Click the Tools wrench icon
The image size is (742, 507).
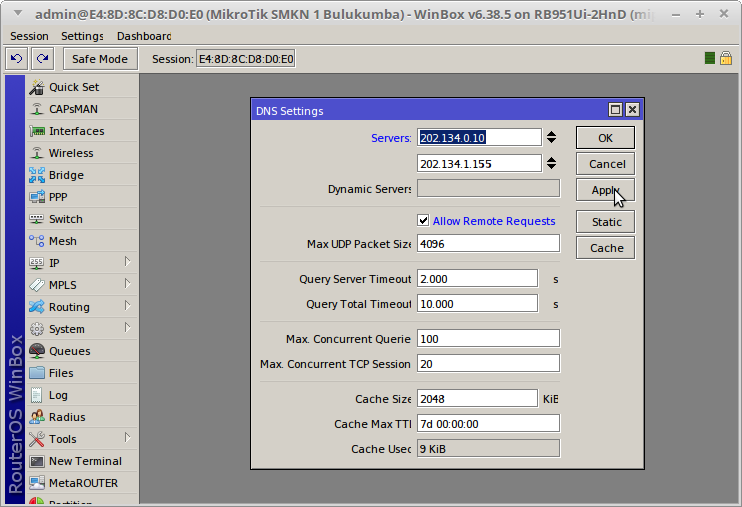tap(36, 439)
